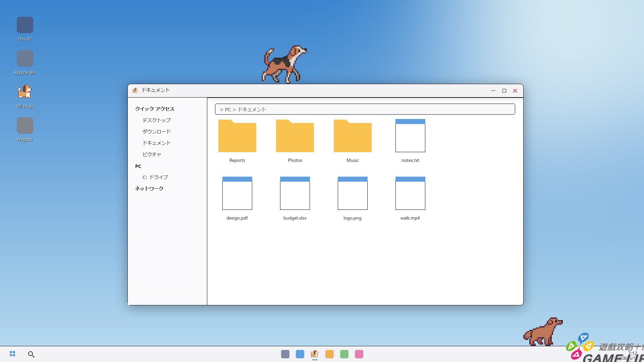The height and width of the screenshot is (362, 644).
Task: Open the Start menu grid icon
Action: (12, 354)
